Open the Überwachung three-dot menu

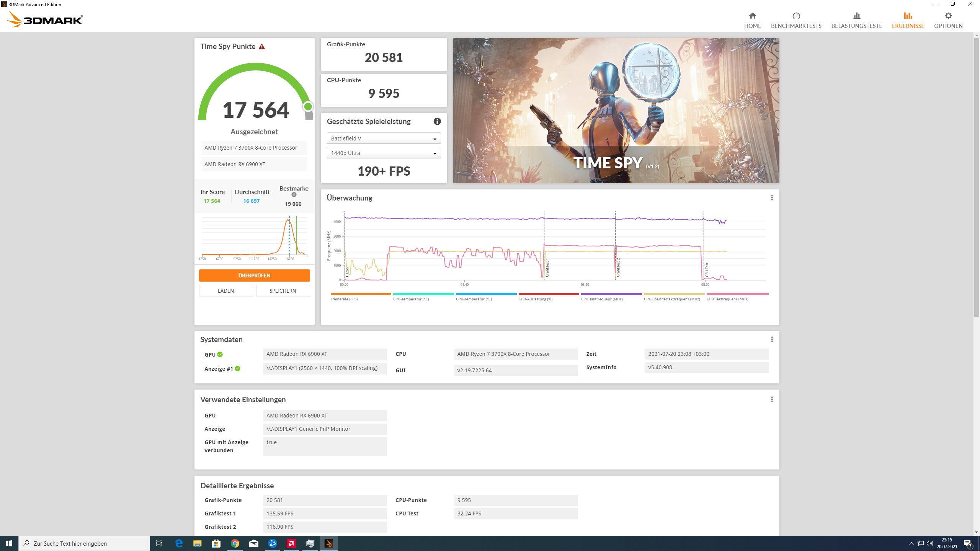pyautogui.click(x=772, y=198)
